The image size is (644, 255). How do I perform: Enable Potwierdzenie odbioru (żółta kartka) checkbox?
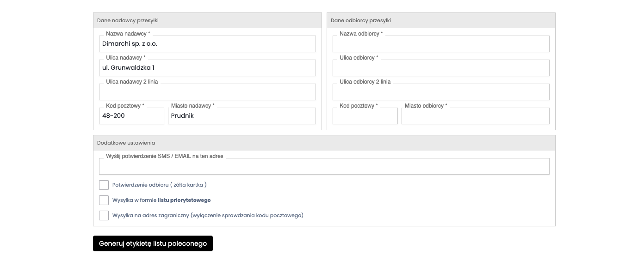[x=104, y=185]
